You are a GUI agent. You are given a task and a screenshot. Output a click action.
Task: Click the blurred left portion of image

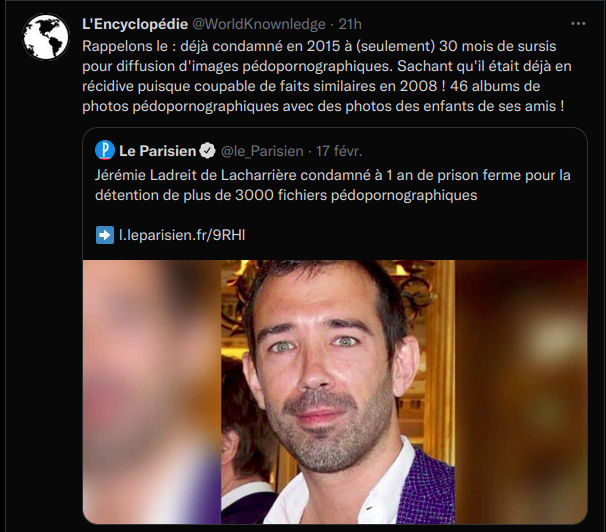coord(152,392)
